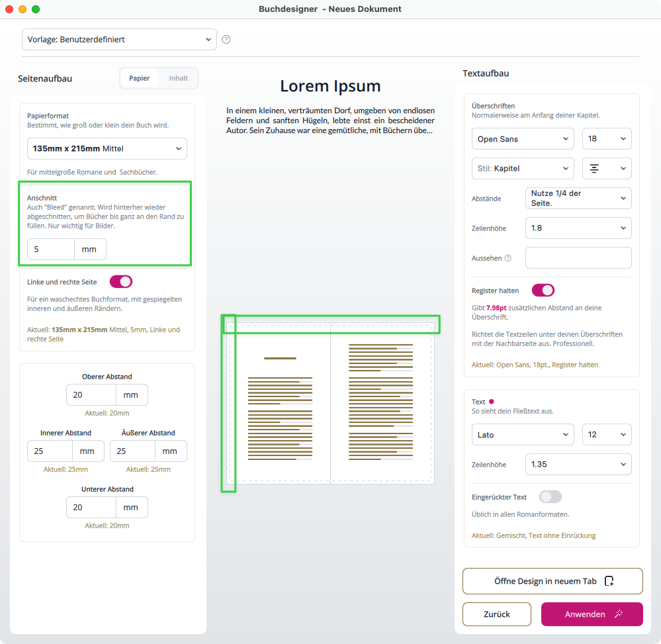
Task: Click the page spread preview thumbnail
Action: coord(330,403)
